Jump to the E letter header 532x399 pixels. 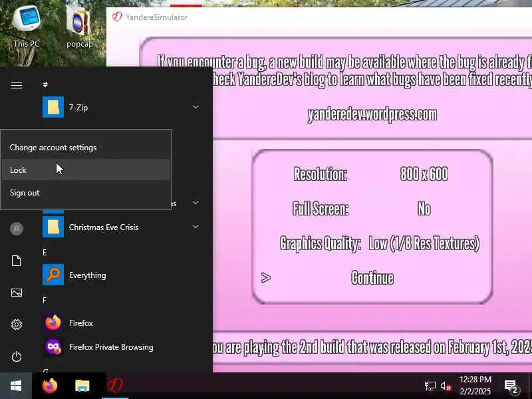click(x=45, y=253)
